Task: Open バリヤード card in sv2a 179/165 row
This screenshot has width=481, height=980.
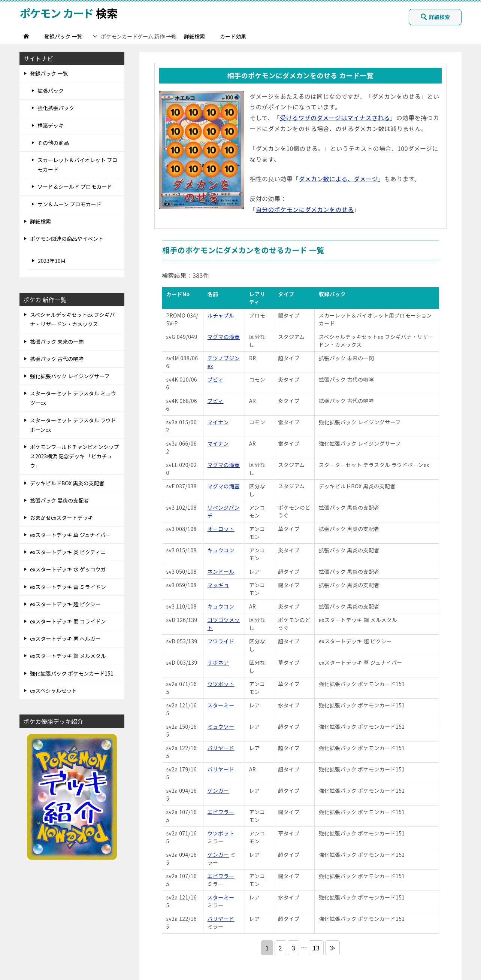Action: pyautogui.click(x=221, y=769)
